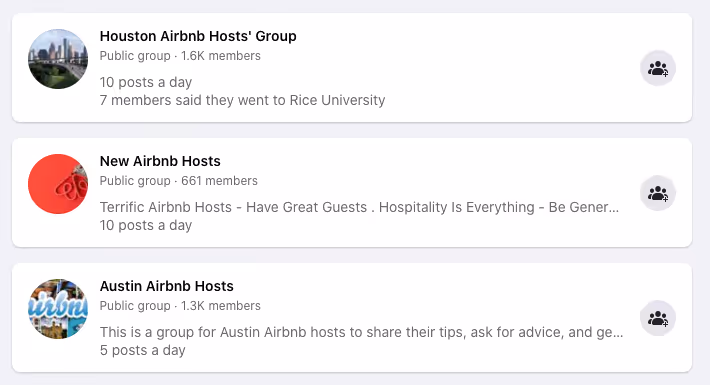Click the 1.3K members text
This screenshot has width=710, height=385.
221,306
